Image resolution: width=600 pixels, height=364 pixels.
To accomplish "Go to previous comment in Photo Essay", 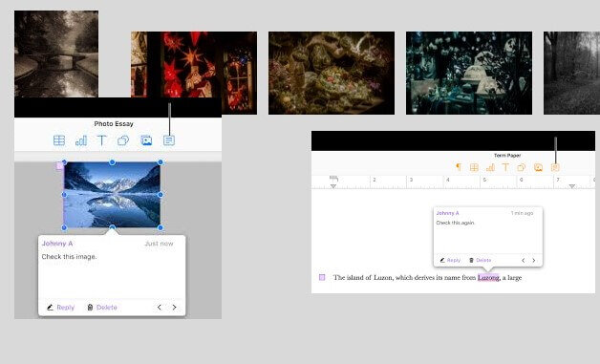I will click(x=160, y=308).
